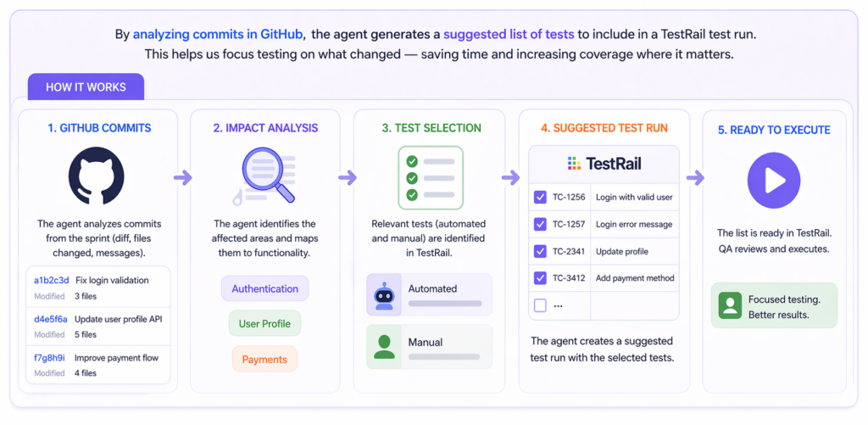This screenshot has height=425, width=868.
Task: Click the Authentication tag
Action: pos(264,288)
